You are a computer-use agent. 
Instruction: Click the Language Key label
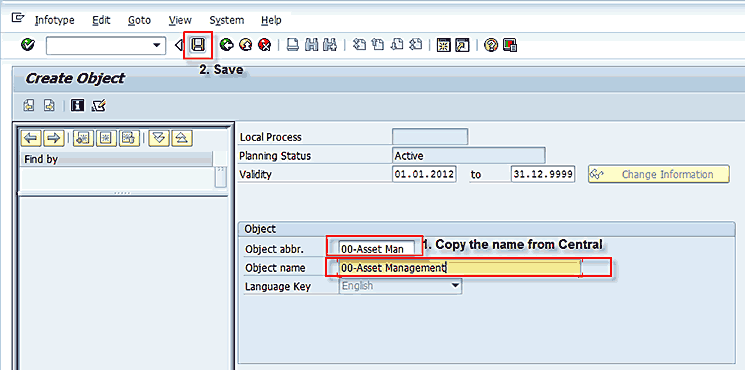pos(277,286)
